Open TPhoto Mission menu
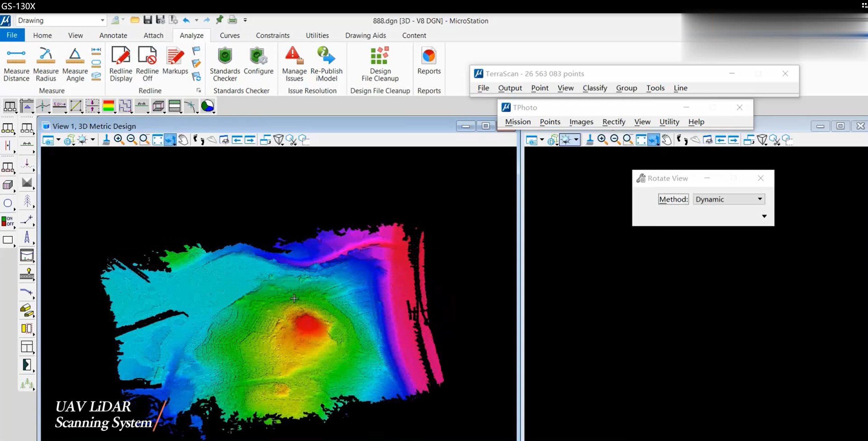Screen dimensions: 868x441 518,122
